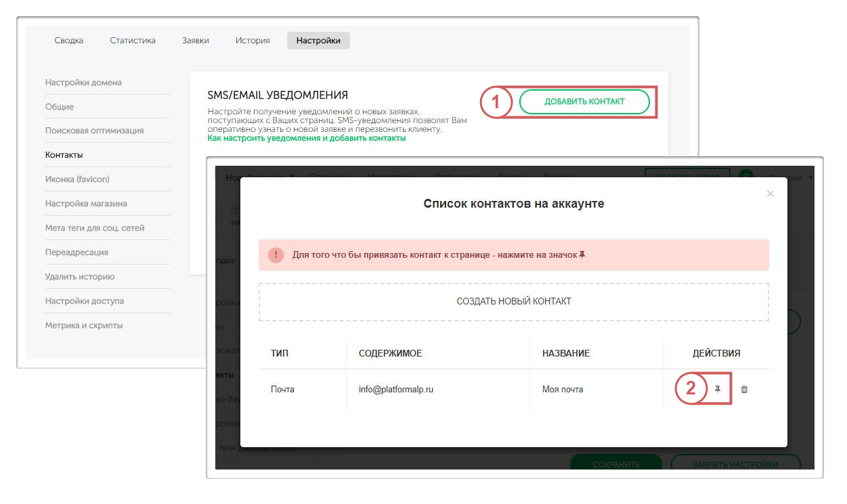Select Общие settings section
Image resolution: width=847 pixels, height=504 pixels.
pyautogui.click(x=60, y=107)
